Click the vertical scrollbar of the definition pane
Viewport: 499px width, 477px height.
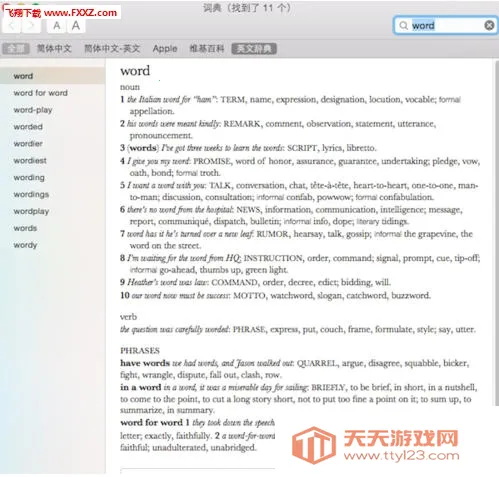(x=496, y=233)
